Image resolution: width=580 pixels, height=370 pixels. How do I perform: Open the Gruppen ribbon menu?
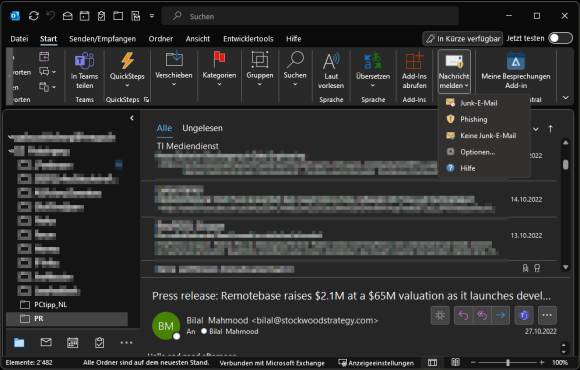click(260, 70)
